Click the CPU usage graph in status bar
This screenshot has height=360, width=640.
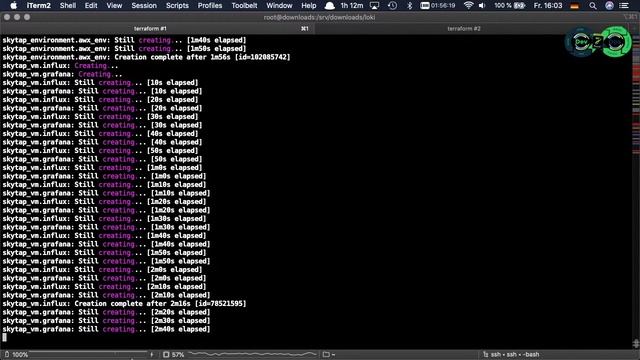coord(252,354)
